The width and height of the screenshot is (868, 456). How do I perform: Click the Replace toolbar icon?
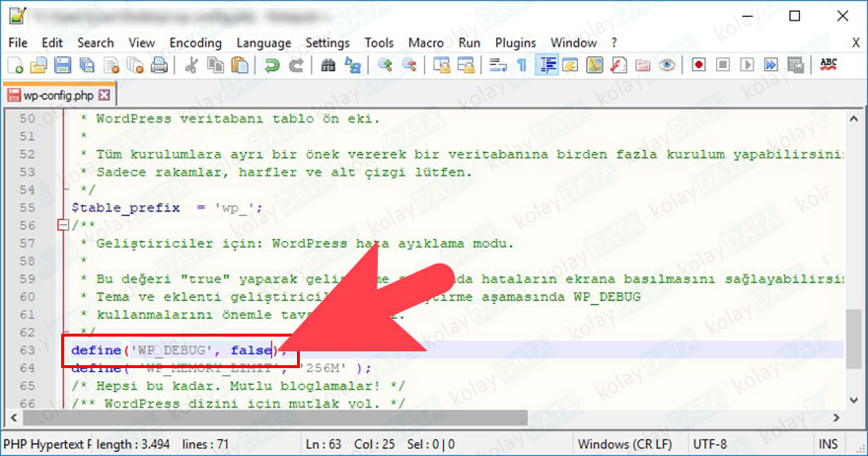(353, 65)
